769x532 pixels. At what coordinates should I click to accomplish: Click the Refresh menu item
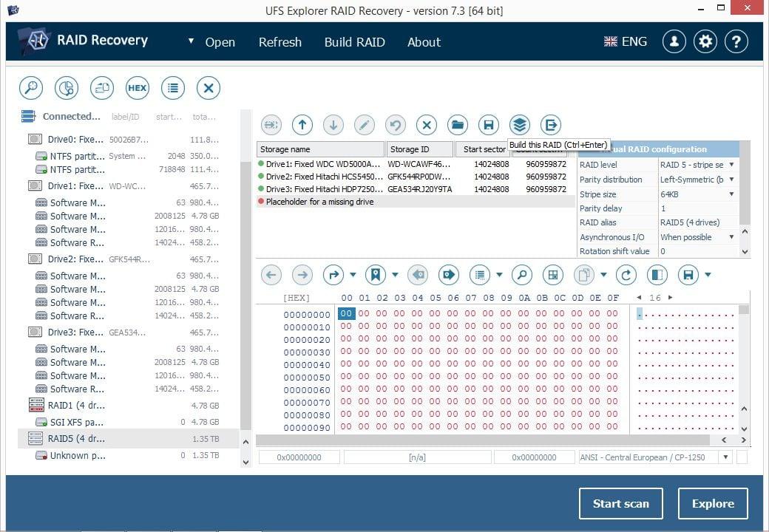280,42
